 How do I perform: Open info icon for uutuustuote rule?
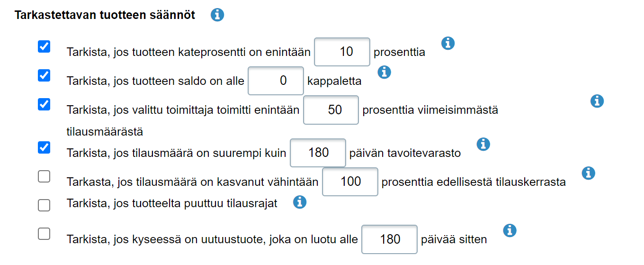coord(510,231)
